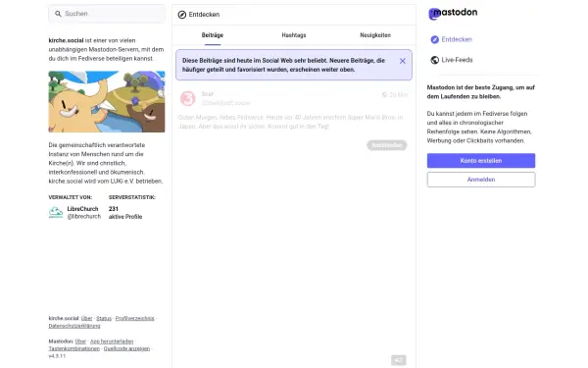Click the 'VERWALTET VON:' label

click(x=71, y=197)
